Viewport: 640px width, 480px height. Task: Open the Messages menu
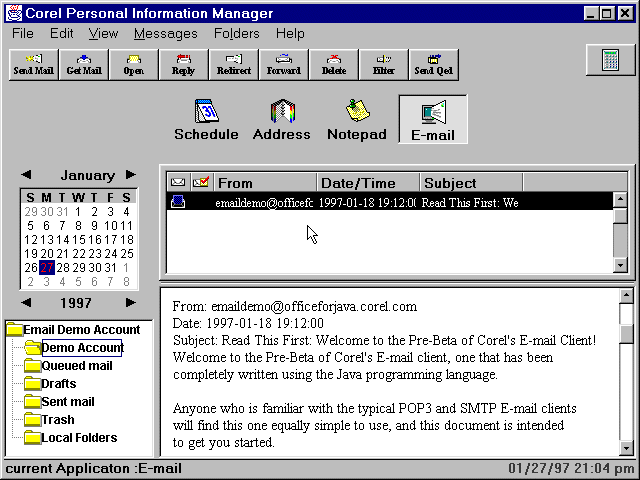(166, 33)
